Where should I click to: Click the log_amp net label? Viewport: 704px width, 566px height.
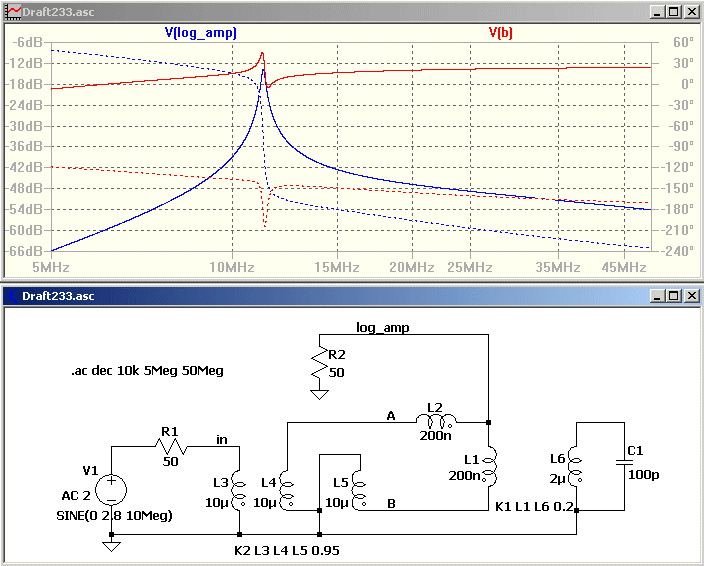383,328
